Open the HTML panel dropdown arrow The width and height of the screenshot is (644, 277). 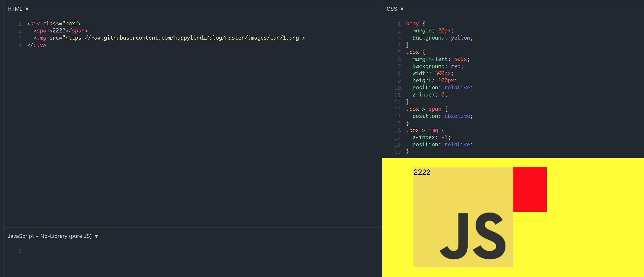(27, 9)
